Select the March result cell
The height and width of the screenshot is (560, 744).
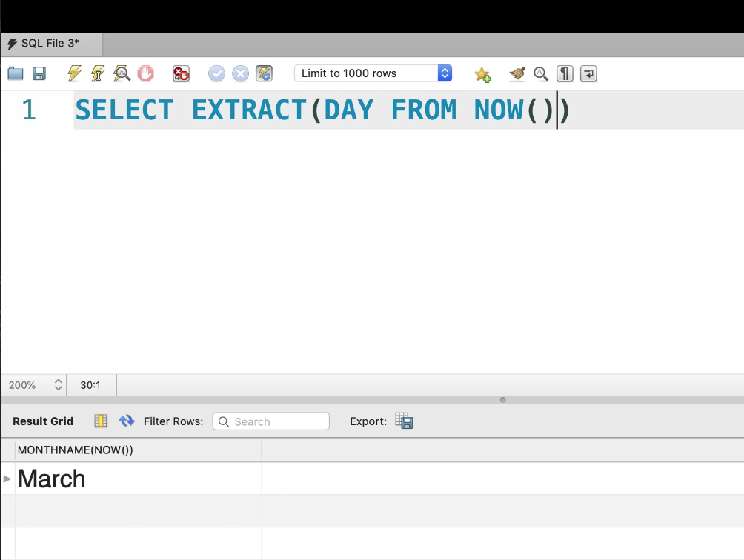[138, 479]
